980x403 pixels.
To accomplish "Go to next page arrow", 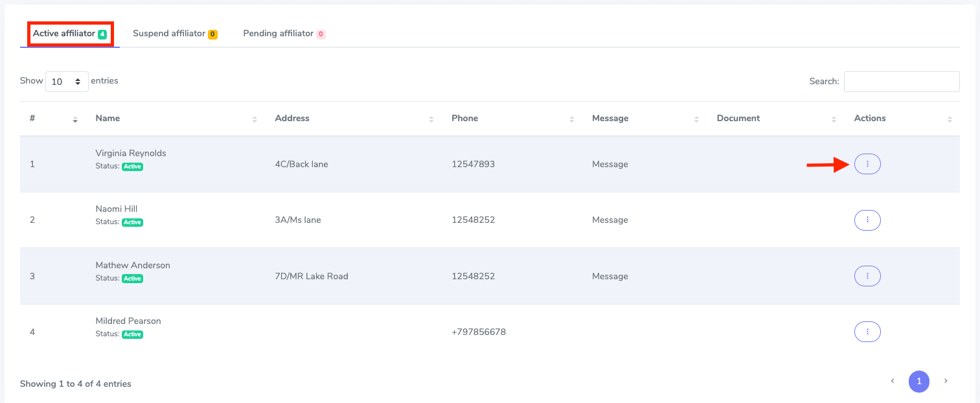I will (x=946, y=382).
